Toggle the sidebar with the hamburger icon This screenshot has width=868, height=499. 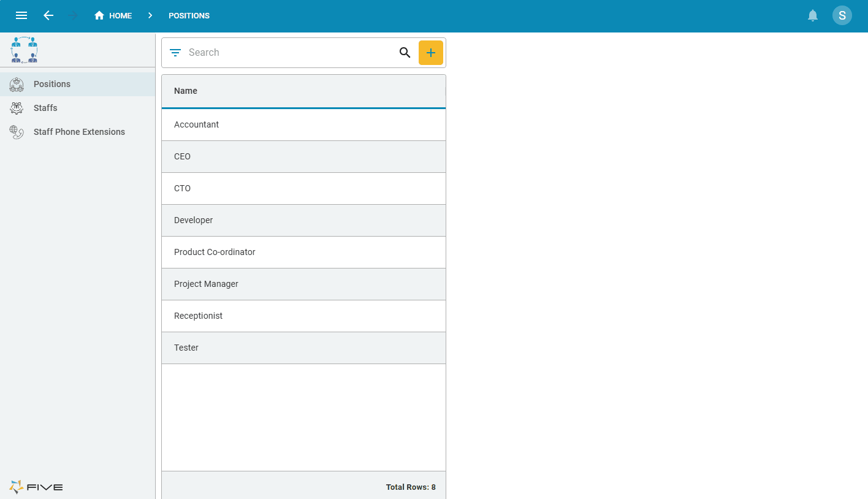coord(21,15)
